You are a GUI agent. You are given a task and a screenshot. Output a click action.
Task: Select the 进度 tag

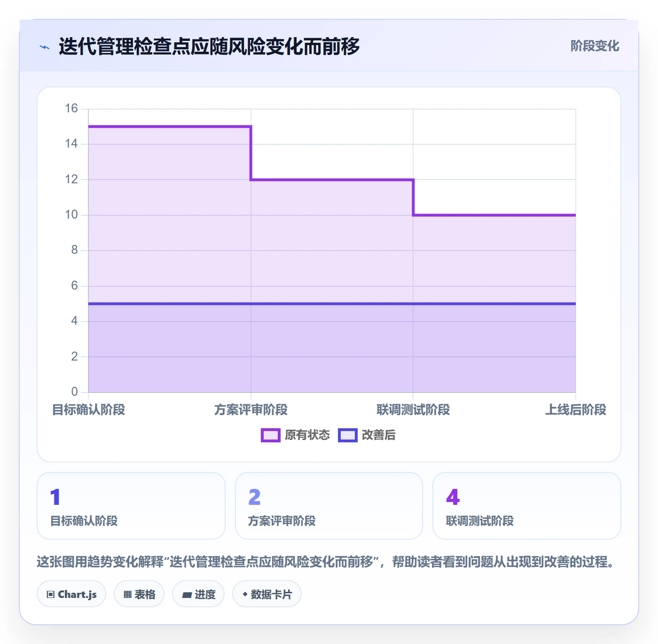point(198,594)
